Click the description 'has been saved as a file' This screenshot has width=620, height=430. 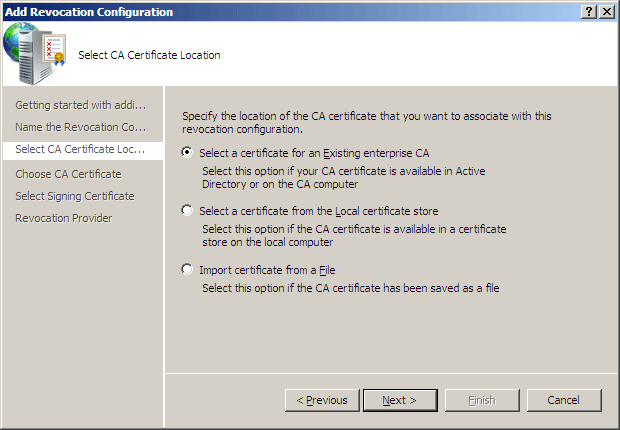(x=351, y=288)
